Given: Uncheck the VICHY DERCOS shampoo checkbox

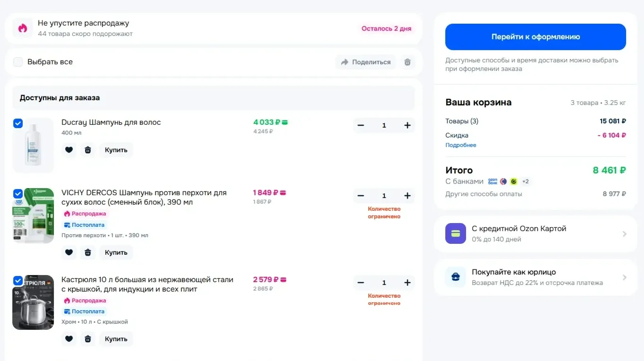Looking at the screenshot, I should [x=17, y=194].
